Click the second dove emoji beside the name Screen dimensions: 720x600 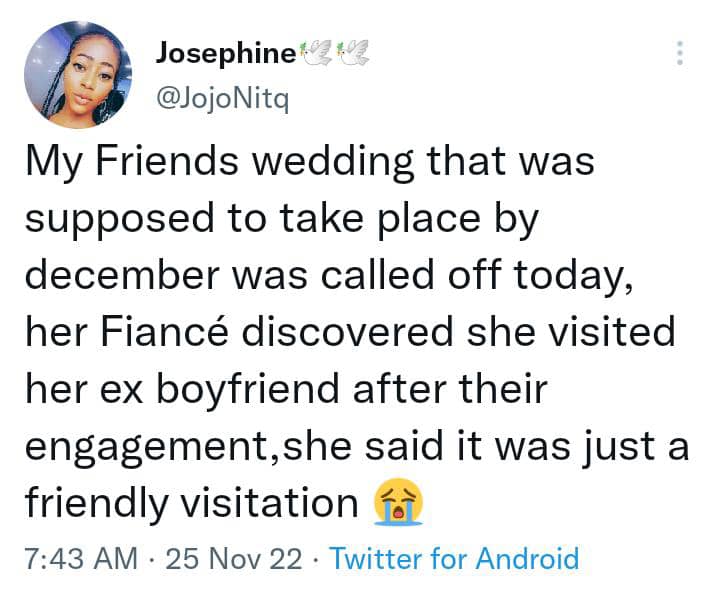coord(353,52)
